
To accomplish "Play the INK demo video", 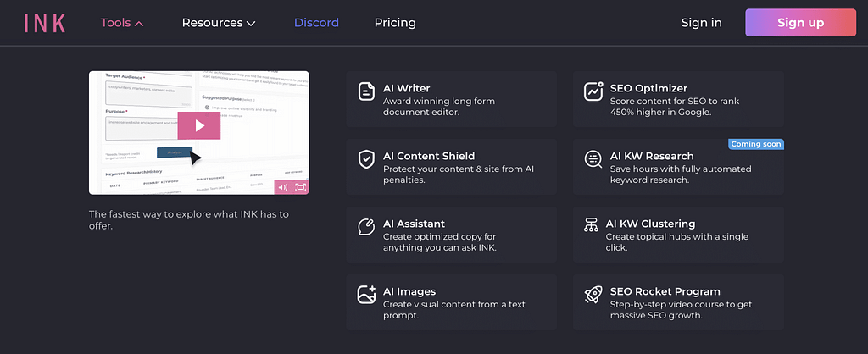I will [x=199, y=126].
